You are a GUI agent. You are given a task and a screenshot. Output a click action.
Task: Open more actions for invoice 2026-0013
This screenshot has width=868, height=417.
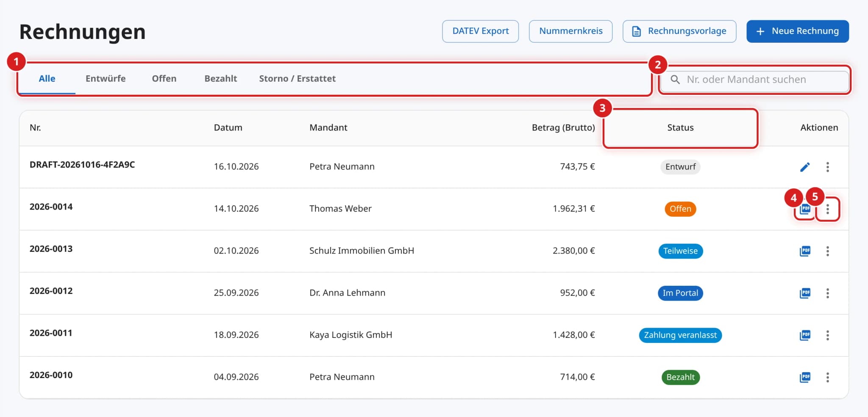(x=827, y=251)
